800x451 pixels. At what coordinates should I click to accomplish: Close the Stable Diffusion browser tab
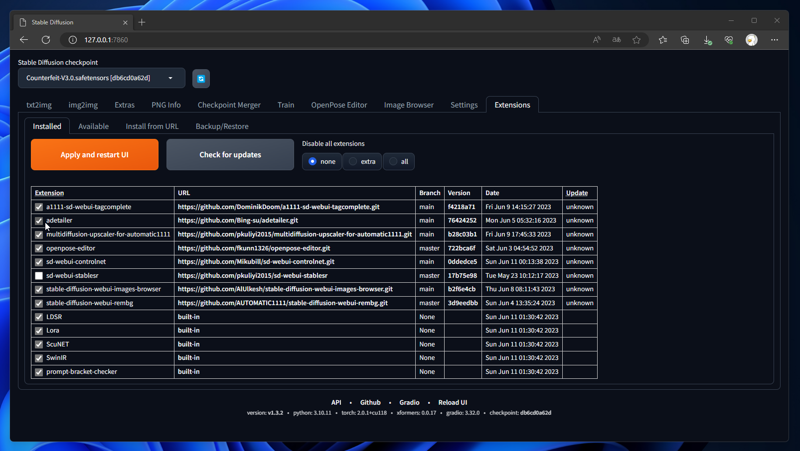coord(125,22)
